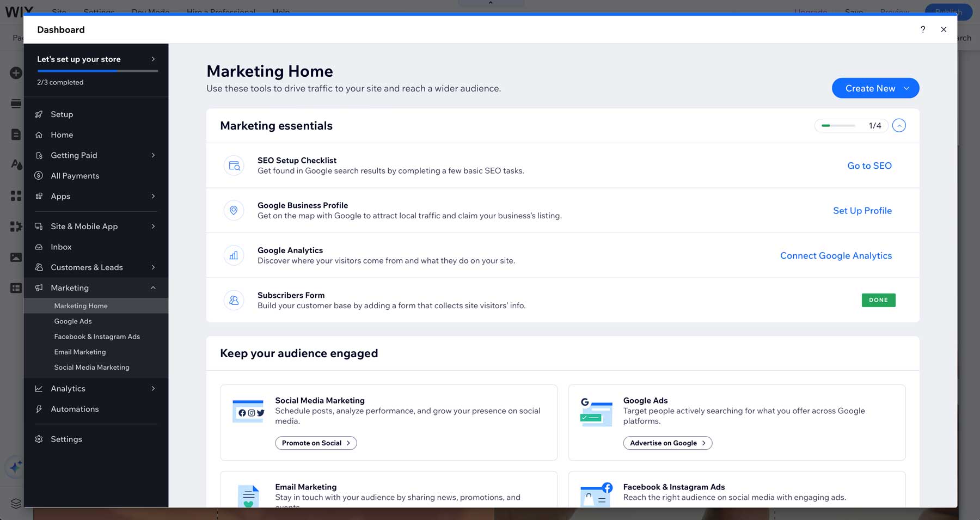Select the Google Business Profile pin icon
The width and height of the screenshot is (980, 520).
pos(234,210)
